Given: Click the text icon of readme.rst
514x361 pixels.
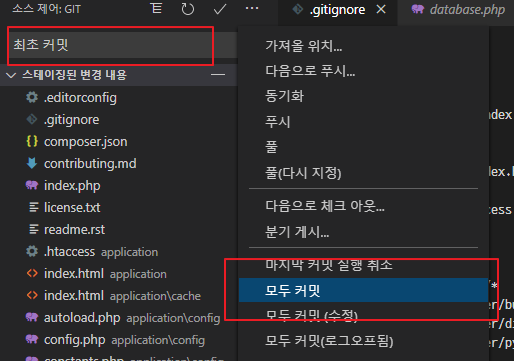Looking at the screenshot, I should click(x=33, y=229).
